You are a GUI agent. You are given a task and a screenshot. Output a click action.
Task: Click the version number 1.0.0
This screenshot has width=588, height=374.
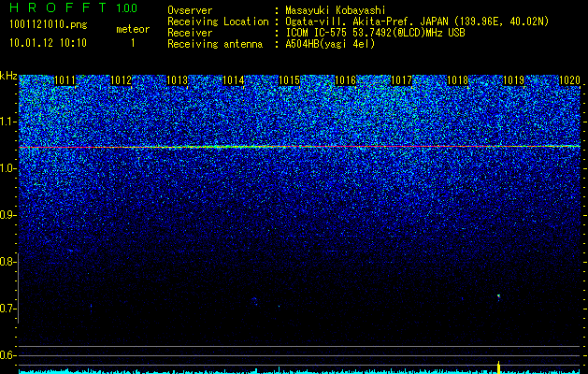(x=127, y=7)
